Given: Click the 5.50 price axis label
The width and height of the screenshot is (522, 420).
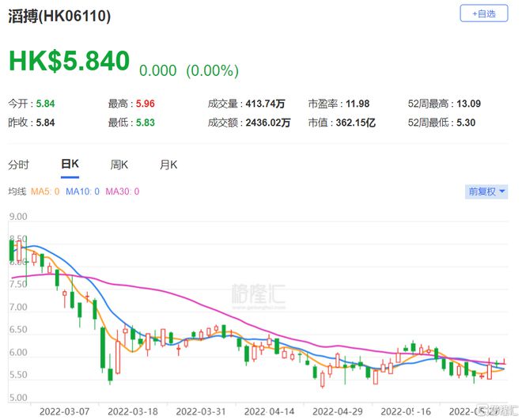Looking at the screenshot, I should click(18, 375).
